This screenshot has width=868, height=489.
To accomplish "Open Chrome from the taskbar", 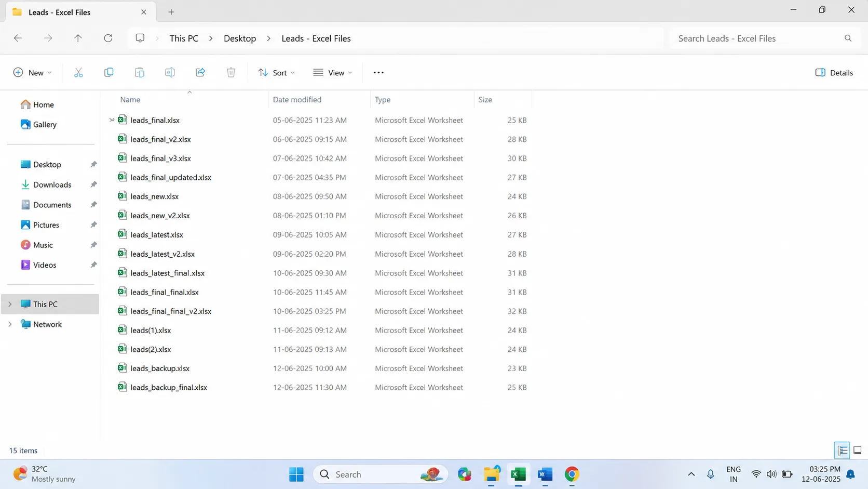I will point(572,474).
